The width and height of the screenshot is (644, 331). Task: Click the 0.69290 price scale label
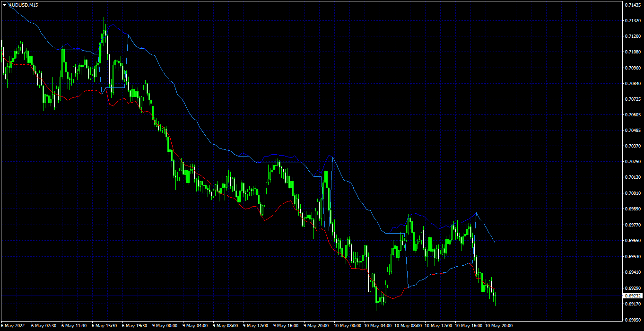[x=633, y=287]
